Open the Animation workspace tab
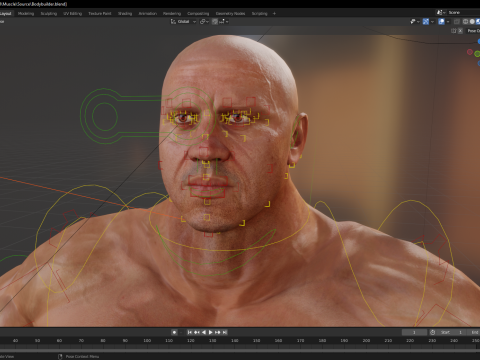The width and height of the screenshot is (480, 360). (148, 13)
